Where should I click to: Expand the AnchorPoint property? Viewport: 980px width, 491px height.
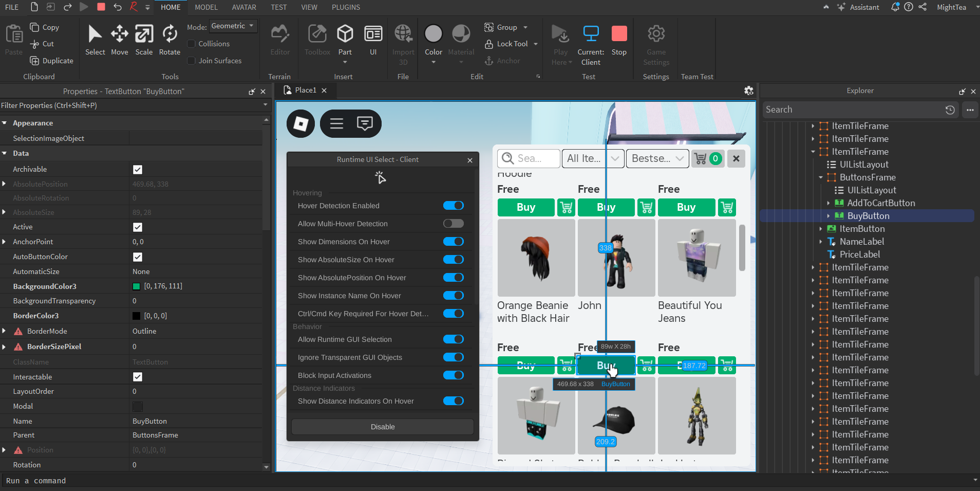coord(4,242)
